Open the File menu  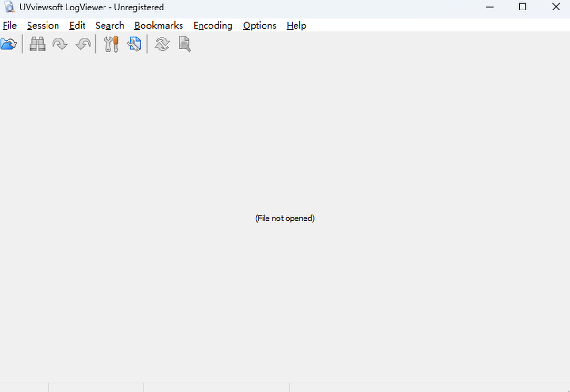[x=9, y=25]
